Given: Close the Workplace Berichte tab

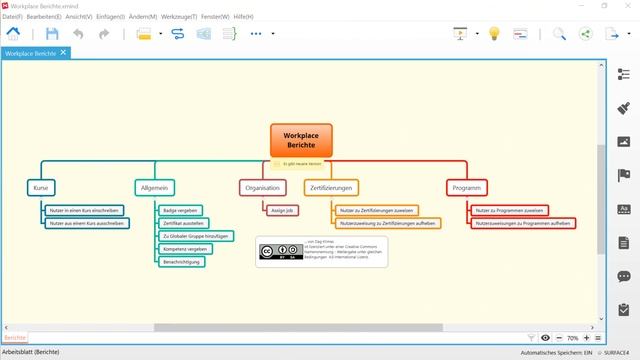Looking at the screenshot, I should tap(63, 52).
